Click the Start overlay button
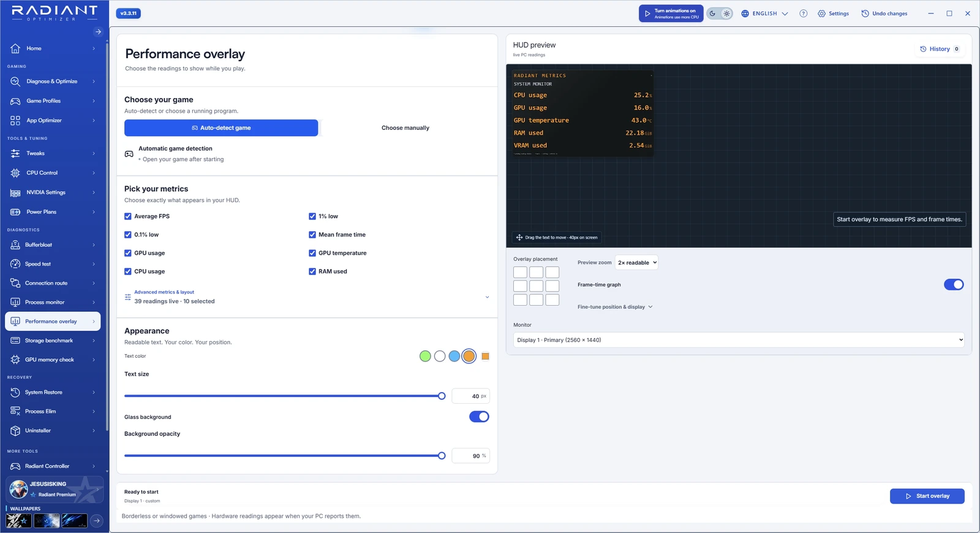 [927, 496]
